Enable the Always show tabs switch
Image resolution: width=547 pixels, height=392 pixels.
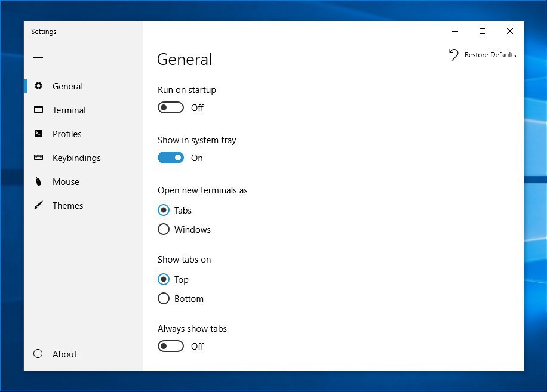(x=171, y=346)
